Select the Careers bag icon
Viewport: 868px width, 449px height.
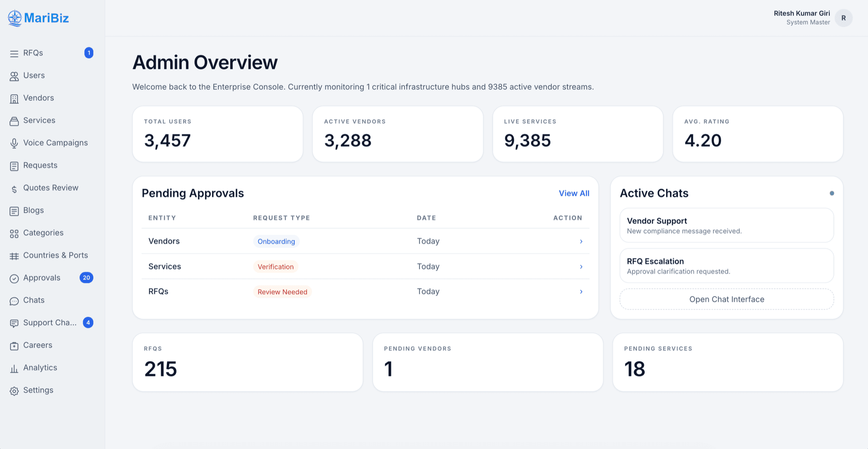click(14, 346)
